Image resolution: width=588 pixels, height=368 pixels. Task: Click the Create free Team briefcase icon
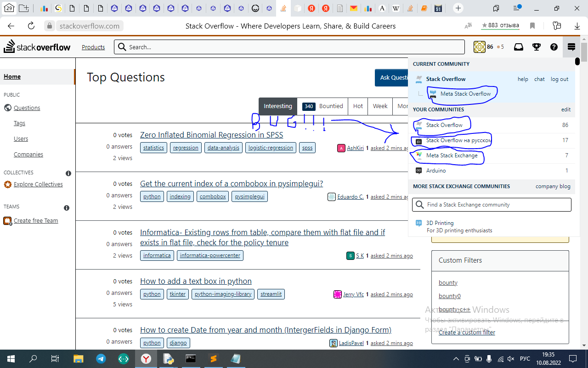coord(7,221)
